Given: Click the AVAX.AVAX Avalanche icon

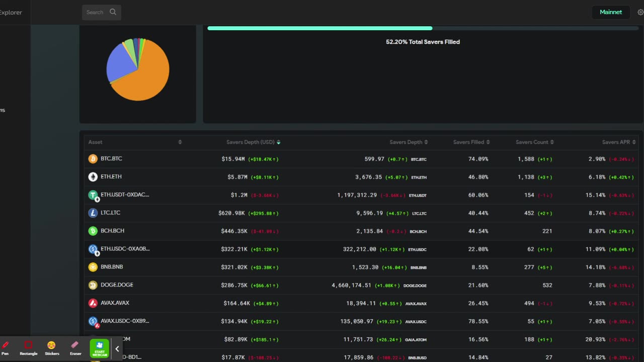Looking at the screenshot, I should [93, 304].
